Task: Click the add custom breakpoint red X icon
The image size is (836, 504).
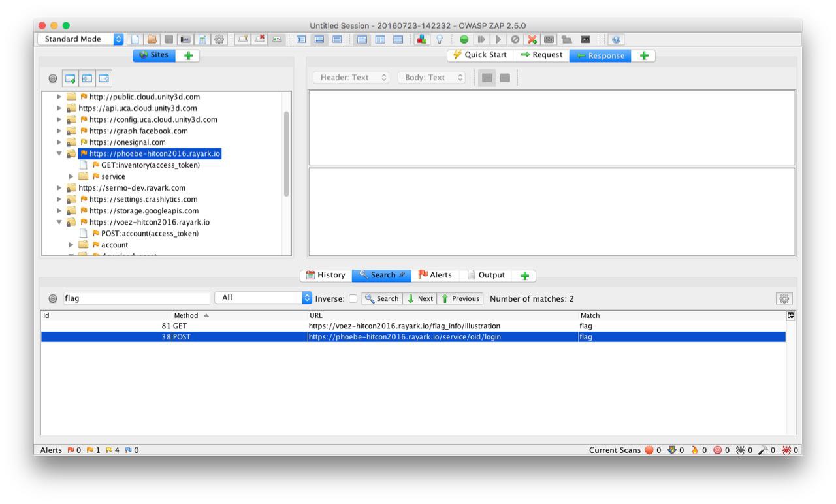Action: pyautogui.click(x=532, y=39)
